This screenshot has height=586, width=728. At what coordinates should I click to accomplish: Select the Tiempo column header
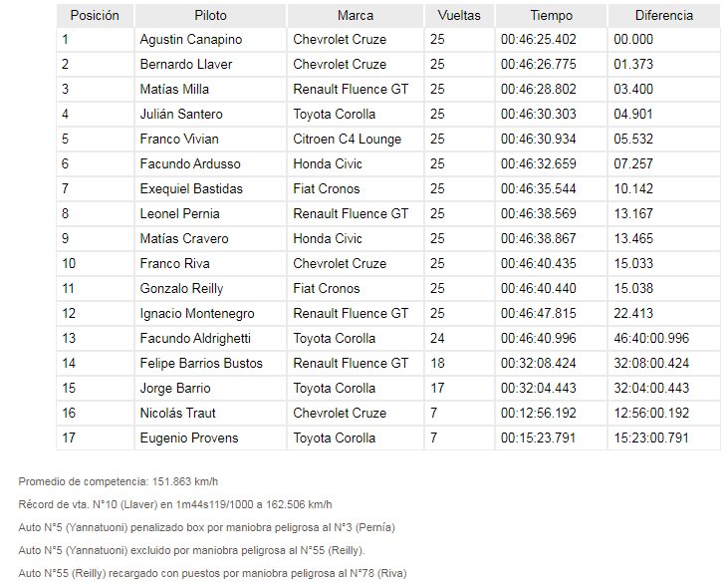[x=551, y=15]
